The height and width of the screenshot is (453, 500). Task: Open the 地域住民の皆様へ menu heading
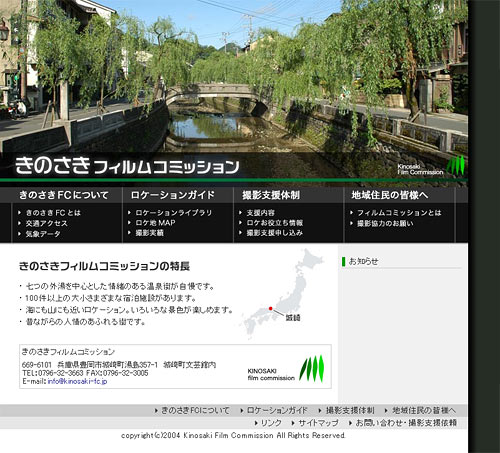pos(390,195)
